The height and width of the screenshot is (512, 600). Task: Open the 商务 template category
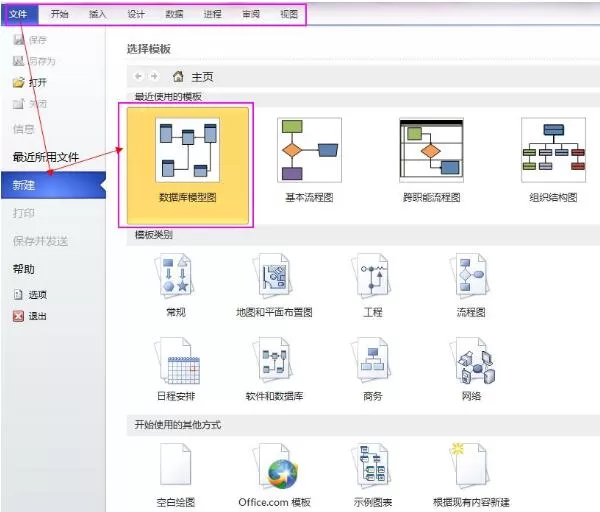(x=373, y=369)
